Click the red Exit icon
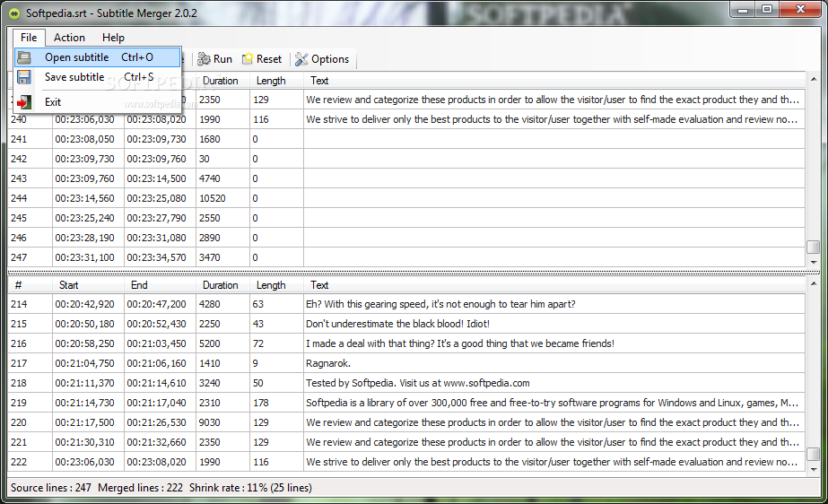Screen dimensions: 828x504 point(23,102)
